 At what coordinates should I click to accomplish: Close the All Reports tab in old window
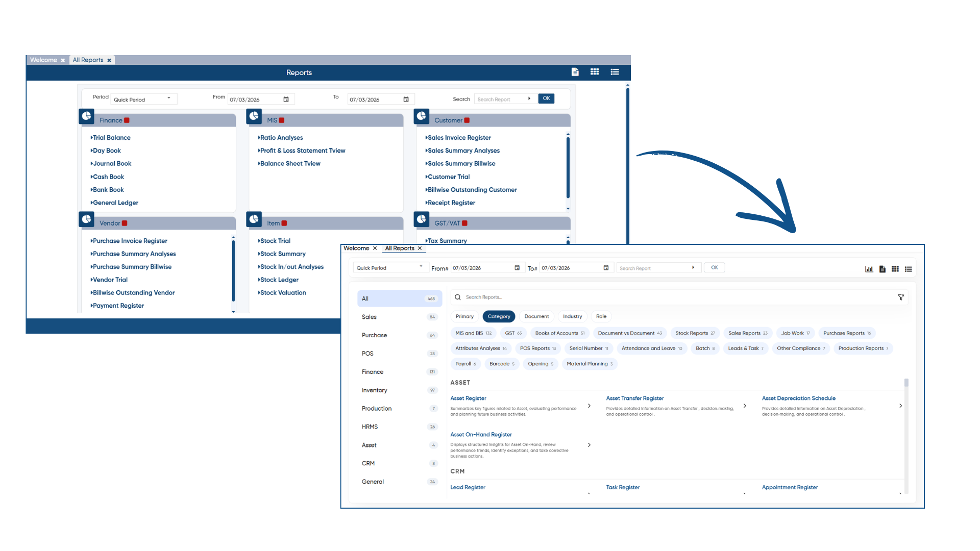pyautogui.click(x=109, y=60)
